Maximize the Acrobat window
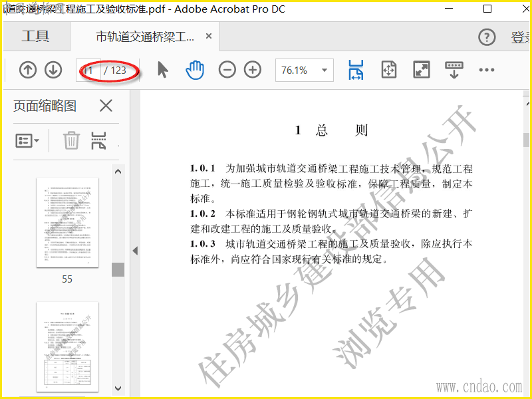Image resolution: width=532 pixels, height=399 pixels. (487, 9)
